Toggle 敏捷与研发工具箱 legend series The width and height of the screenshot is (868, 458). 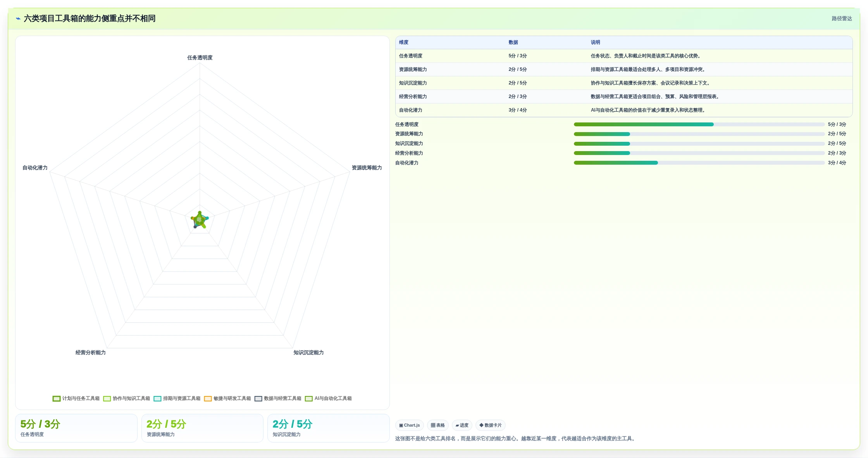click(x=227, y=398)
